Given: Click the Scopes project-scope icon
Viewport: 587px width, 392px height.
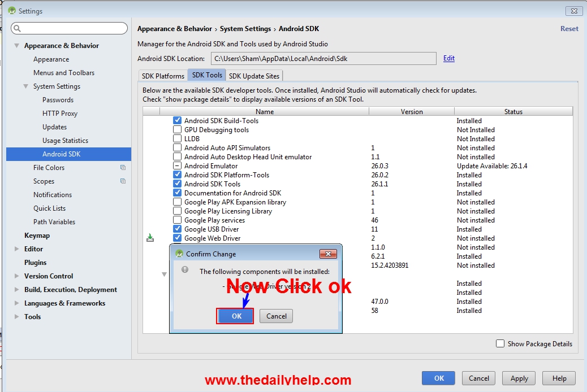Looking at the screenshot, I should (123, 181).
